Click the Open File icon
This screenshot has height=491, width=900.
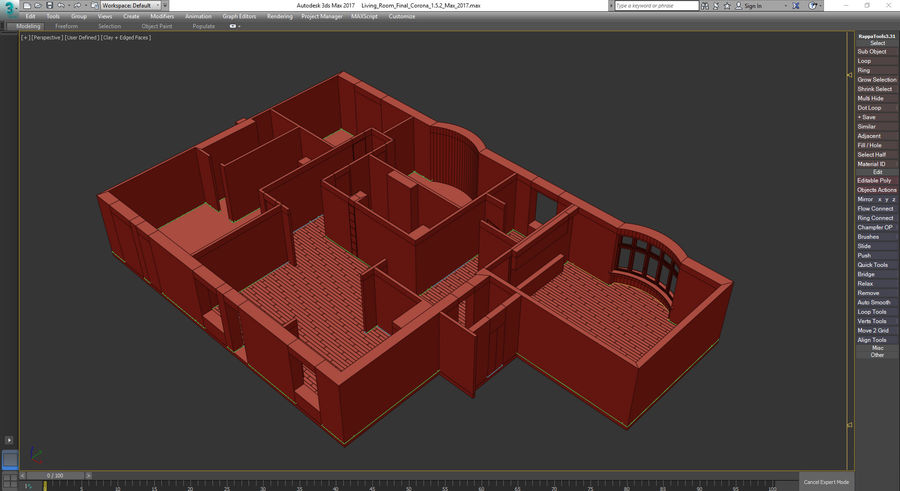tap(38, 5)
